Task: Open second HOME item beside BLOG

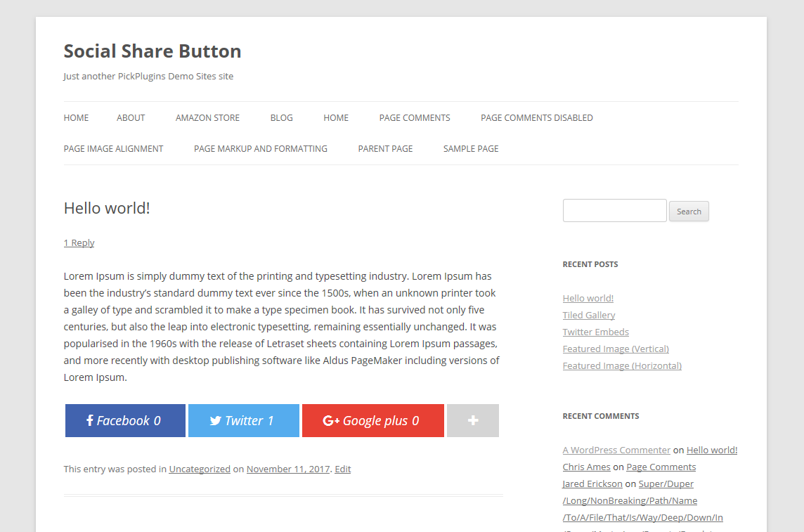Action: [x=336, y=118]
